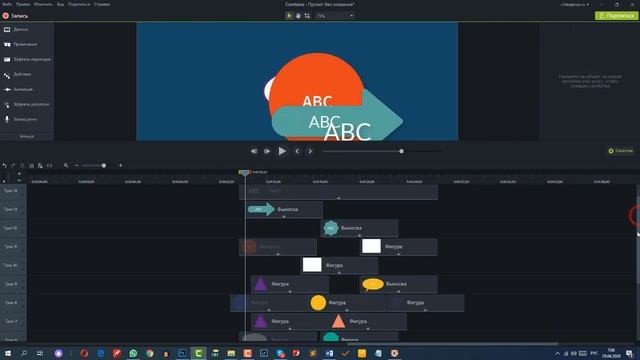Select the teal arrow Выноска clip
Viewport: 640px width, 360px height.
coord(284,209)
